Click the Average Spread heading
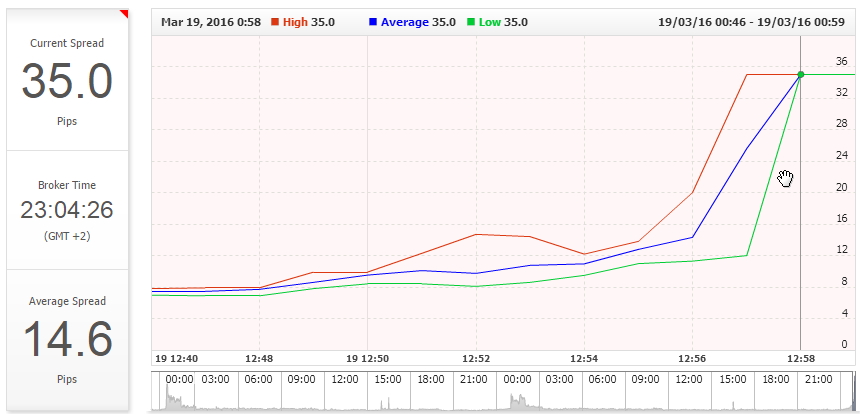The width and height of the screenshot is (860, 414). pyautogui.click(x=67, y=301)
